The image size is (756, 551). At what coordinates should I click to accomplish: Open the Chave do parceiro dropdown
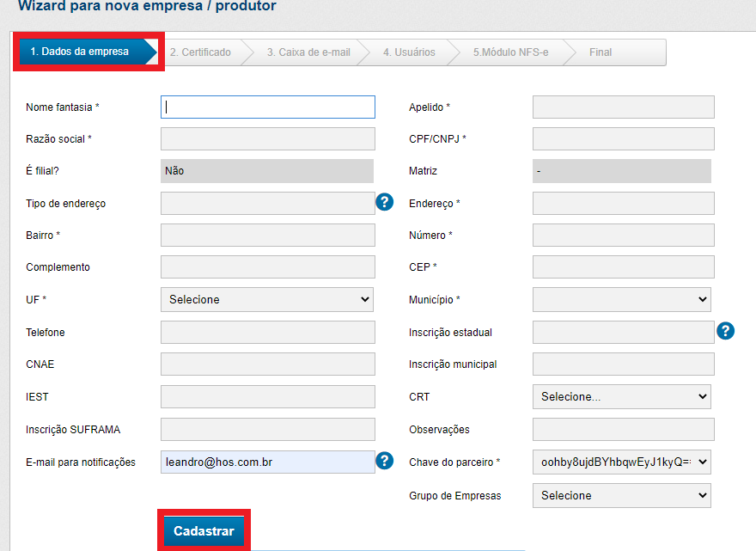click(x=622, y=462)
